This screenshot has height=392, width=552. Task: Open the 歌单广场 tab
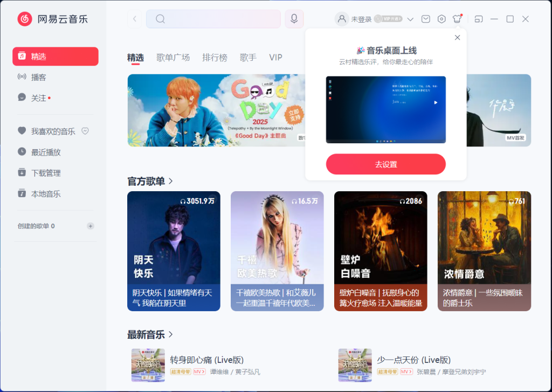173,57
